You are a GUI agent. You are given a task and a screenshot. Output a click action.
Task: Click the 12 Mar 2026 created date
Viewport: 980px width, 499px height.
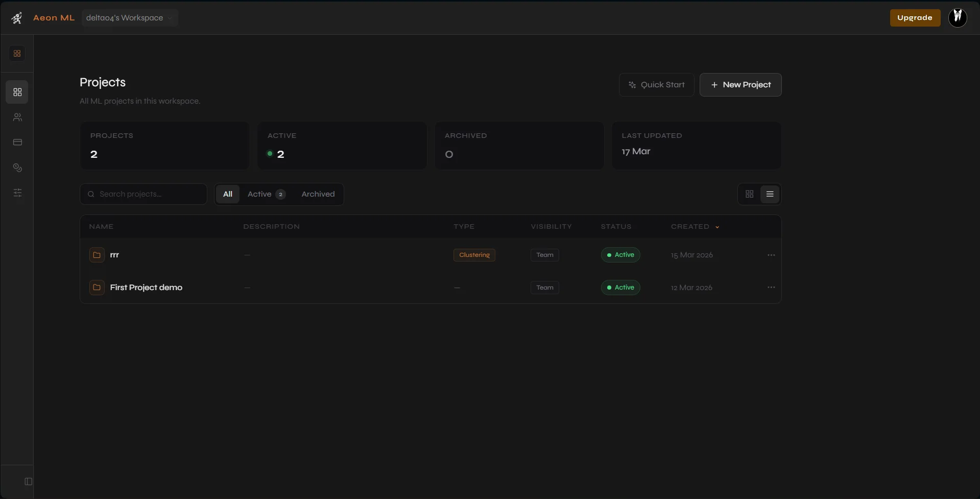pos(691,288)
